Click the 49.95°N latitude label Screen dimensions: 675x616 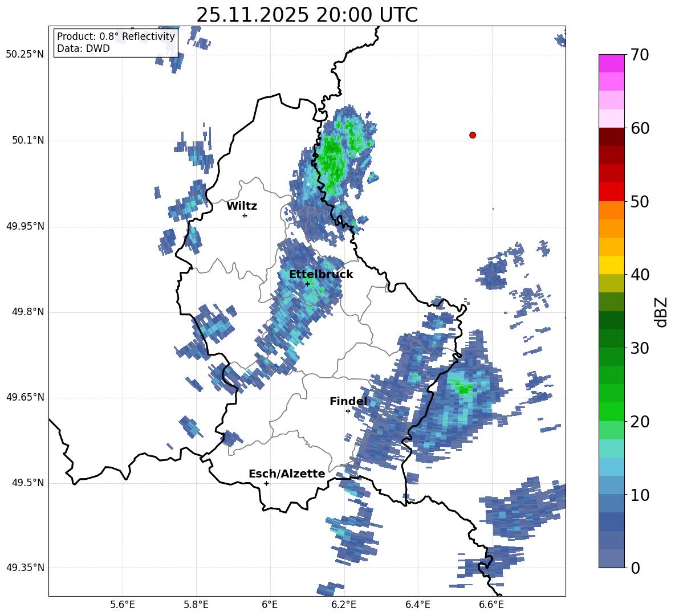pyautogui.click(x=25, y=226)
